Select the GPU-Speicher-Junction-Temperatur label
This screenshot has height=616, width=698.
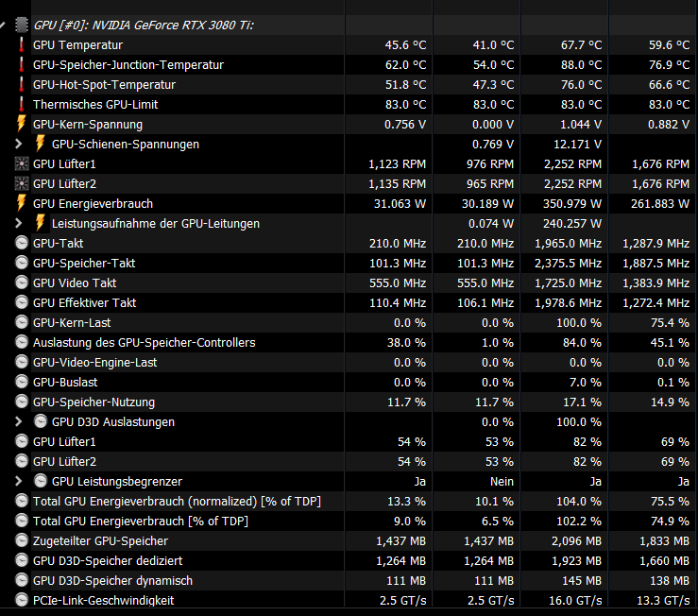128,65
